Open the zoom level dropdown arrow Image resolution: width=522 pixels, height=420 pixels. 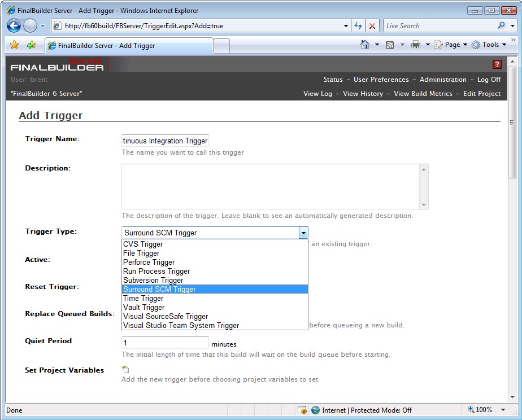pos(503,410)
